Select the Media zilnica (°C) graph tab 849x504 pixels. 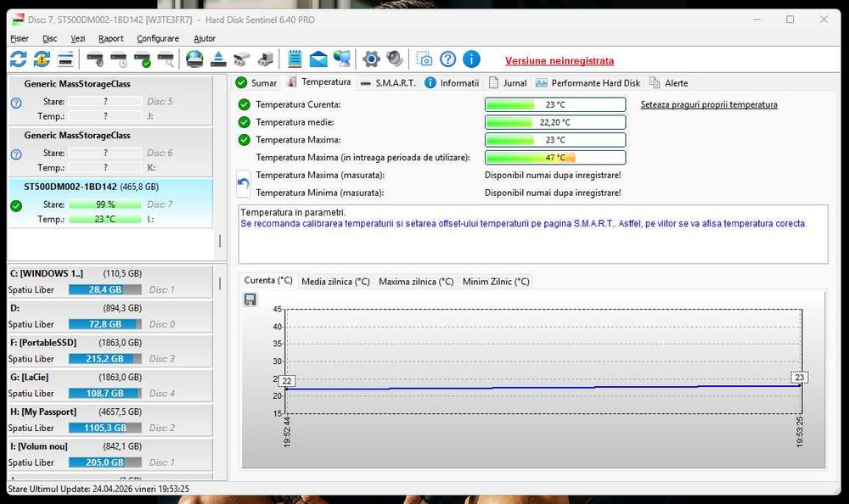(335, 282)
